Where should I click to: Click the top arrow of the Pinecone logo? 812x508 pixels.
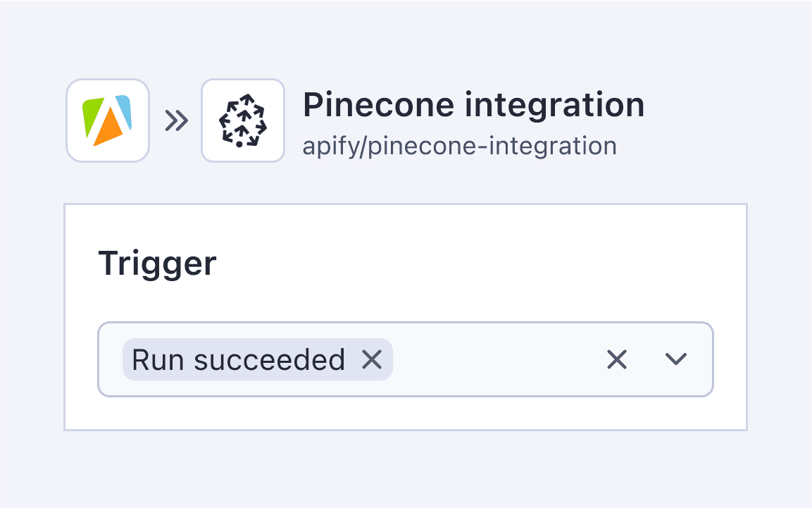247,99
